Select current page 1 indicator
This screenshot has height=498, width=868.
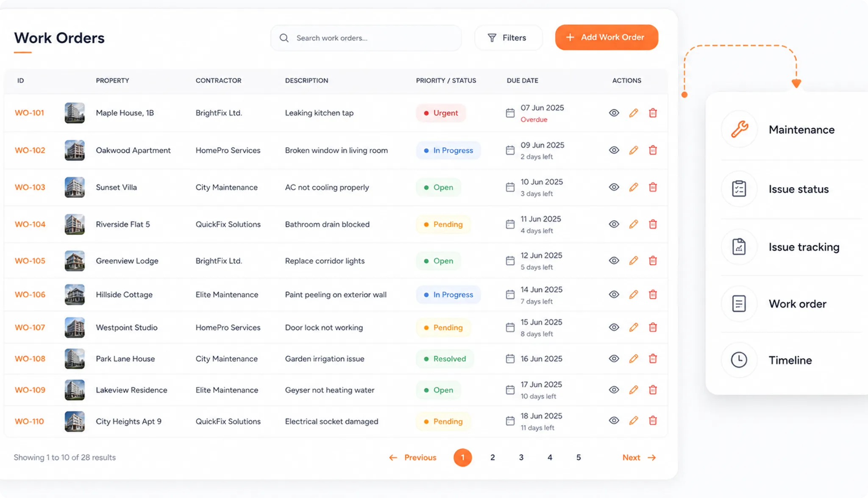(463, 457)
